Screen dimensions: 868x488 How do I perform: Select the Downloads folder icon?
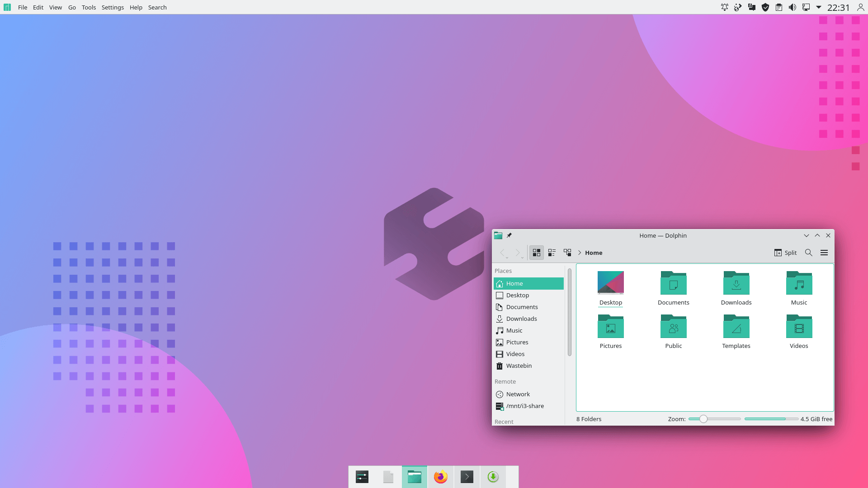[736, 283]
